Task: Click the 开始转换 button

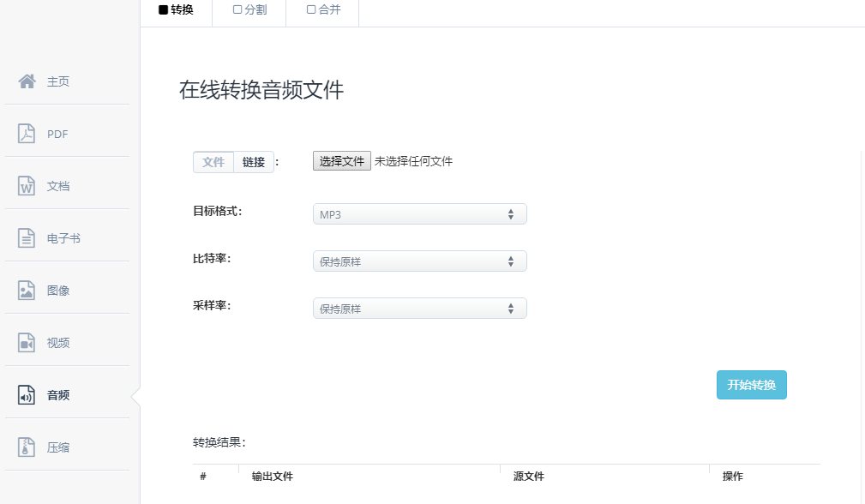Action: point(751,385)
